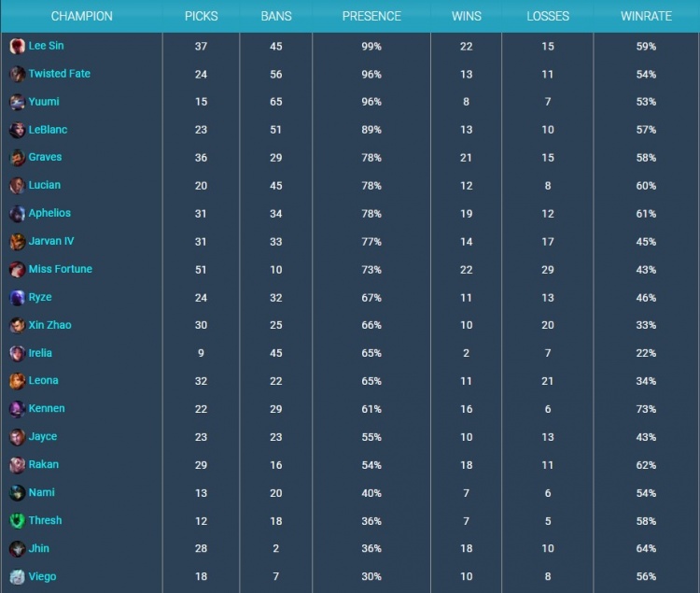Image resolution: width=700 pixels, height=593 pixels.
Task: Open the Jhin champion link
Action: (x=39, y=548)
